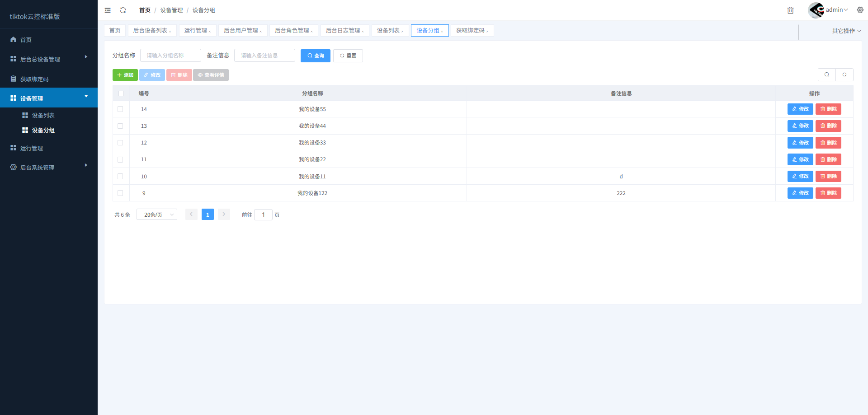Click the hamburger menu to collapse sidebar
This screenshot has width=868, height=415.
coord(108,10)
